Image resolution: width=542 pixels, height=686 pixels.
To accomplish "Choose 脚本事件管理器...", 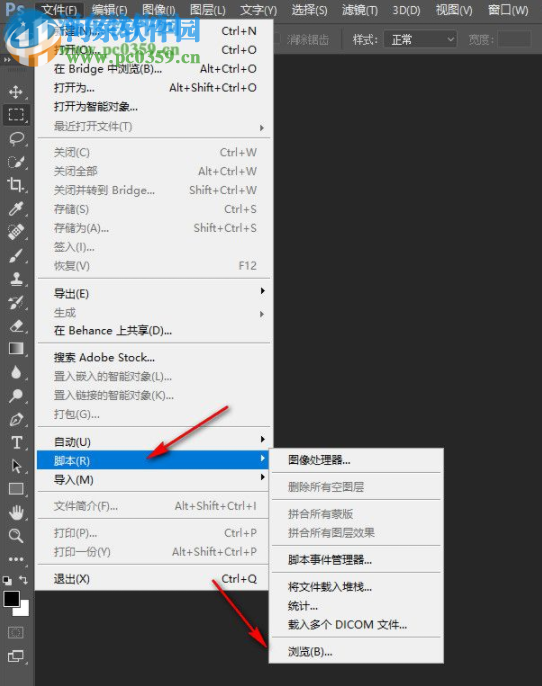I will click(x=357, y=560).
